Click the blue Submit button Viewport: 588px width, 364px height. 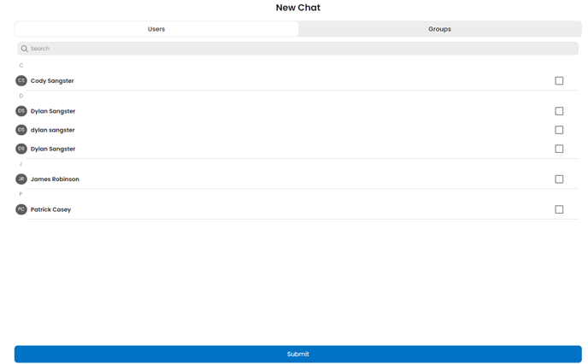tap(297, 354)
